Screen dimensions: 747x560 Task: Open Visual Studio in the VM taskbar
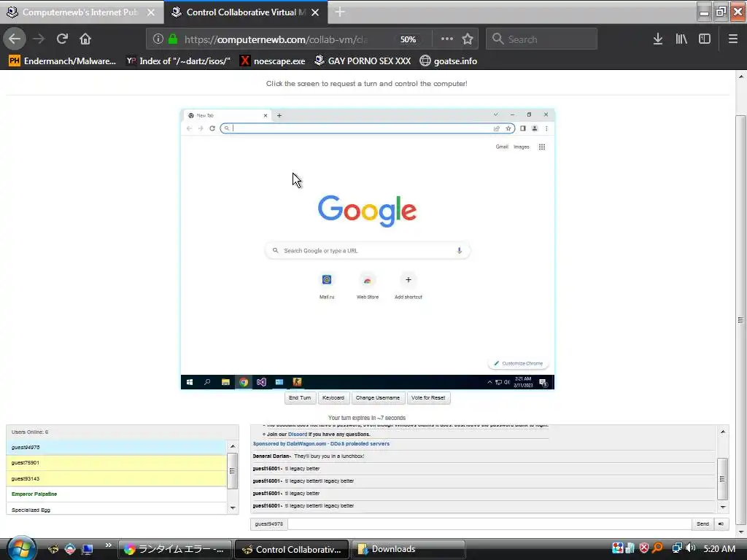coord(261,382)
